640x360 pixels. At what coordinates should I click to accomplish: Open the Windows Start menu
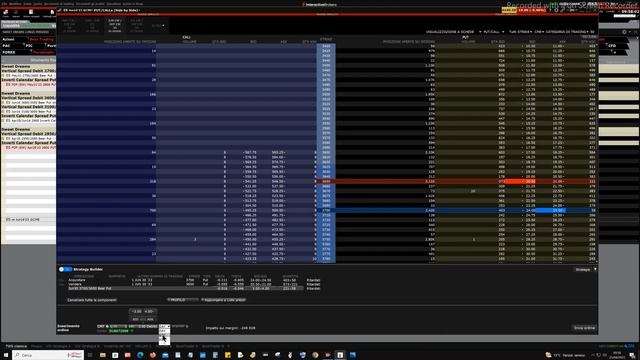pyautogui.click(x=6, y=355)
